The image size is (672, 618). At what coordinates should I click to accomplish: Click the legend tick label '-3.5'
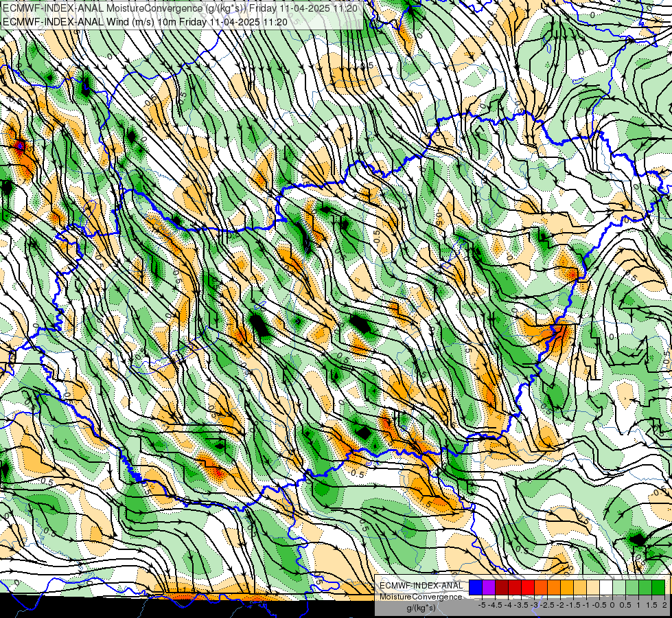[x=521, y=605]
